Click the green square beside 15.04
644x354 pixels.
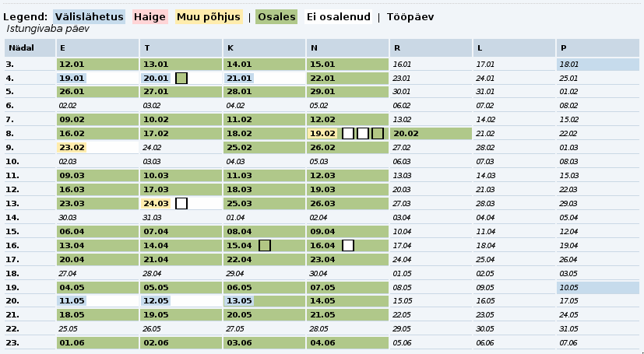pyautogui.click(x=265, y=246)
